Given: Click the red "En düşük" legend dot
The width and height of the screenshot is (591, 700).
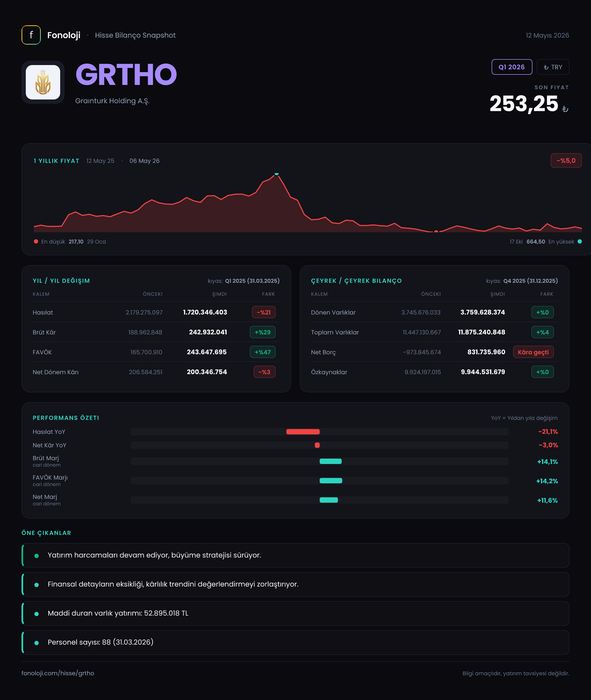Looking at the screenshot, I should 36,241.
